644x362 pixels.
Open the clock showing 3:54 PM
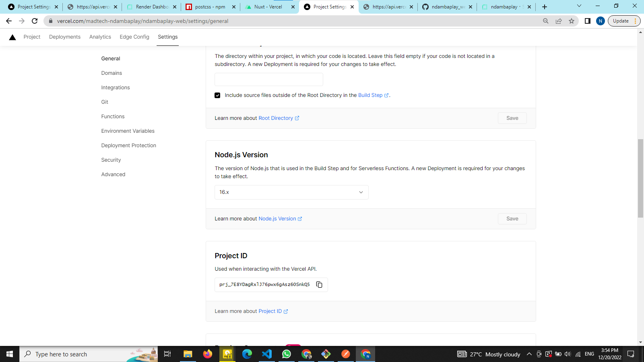point(610,354)
